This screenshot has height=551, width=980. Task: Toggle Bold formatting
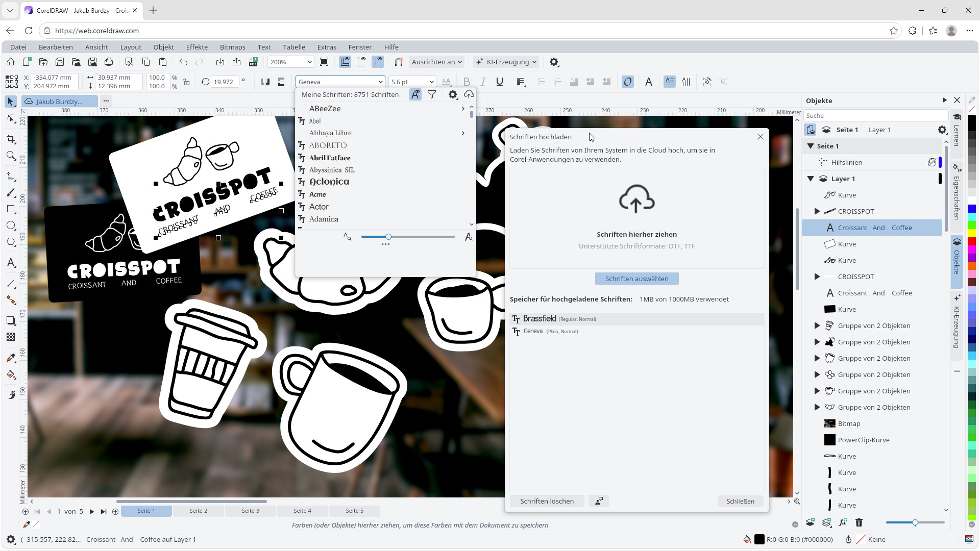(467, 82)
